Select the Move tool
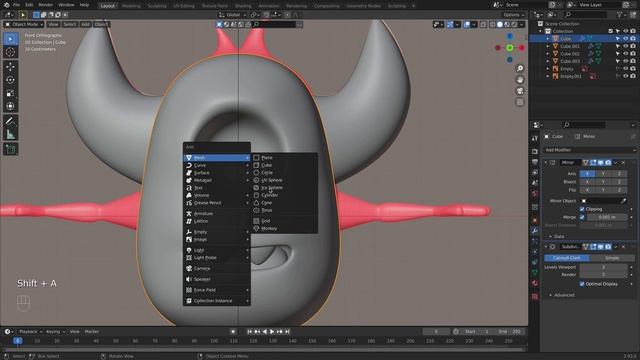Screen dimensions: 640x360 (x=10, y=67)
